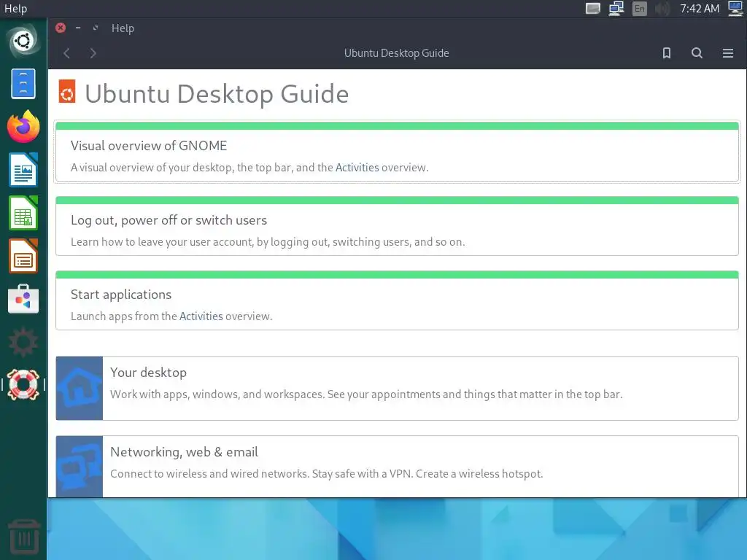This screenshot has width=747, height=560.
Task: Open LibreOffice Impress from the dock
Action: click(23, 256)
